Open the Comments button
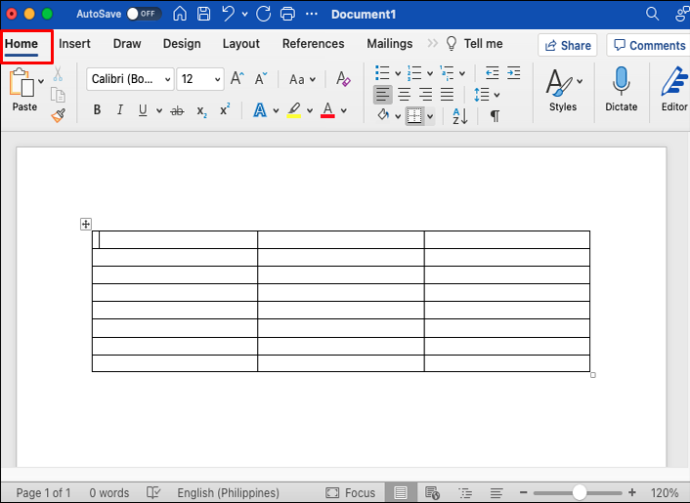 [649, 45]
